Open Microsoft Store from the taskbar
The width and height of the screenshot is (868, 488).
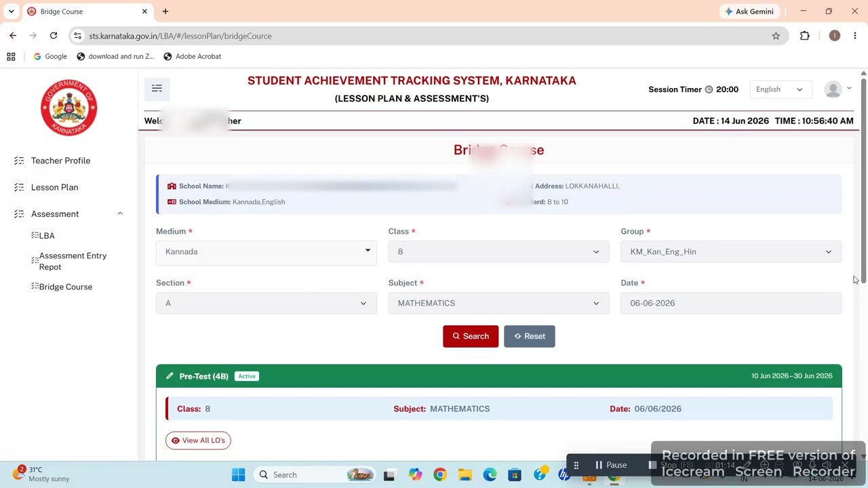point(515,475)
